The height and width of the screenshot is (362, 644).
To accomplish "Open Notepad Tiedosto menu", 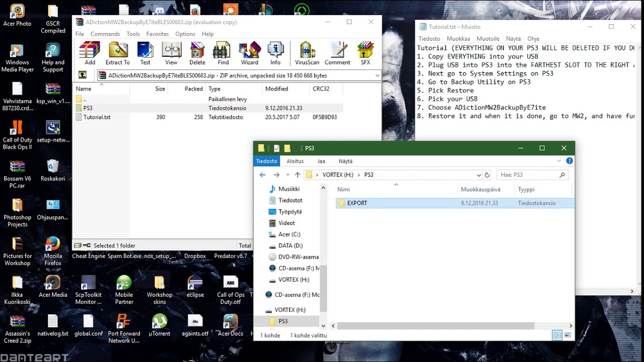I will click(x=429, y=39).
